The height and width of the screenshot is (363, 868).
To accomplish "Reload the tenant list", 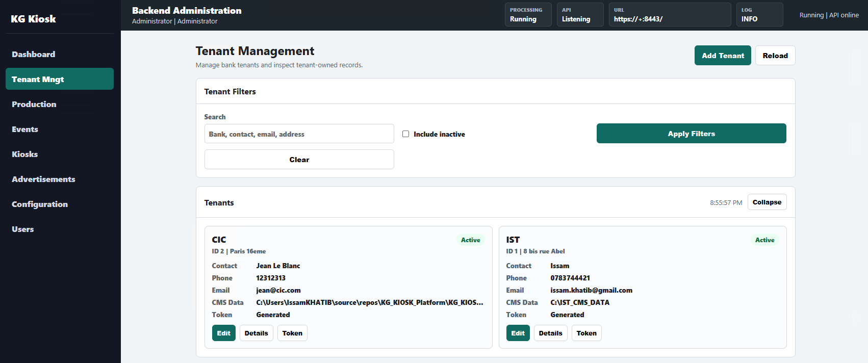I will point(775,56).
